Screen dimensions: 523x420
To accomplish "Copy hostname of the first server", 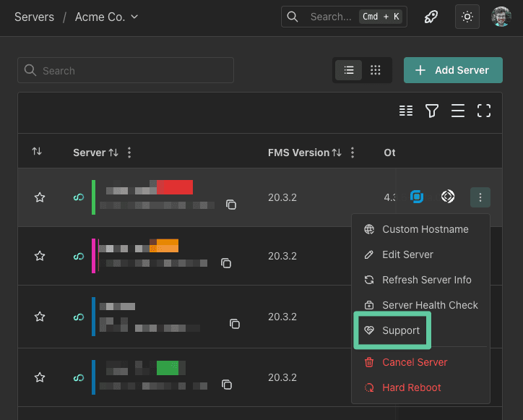I will (231, 205).
